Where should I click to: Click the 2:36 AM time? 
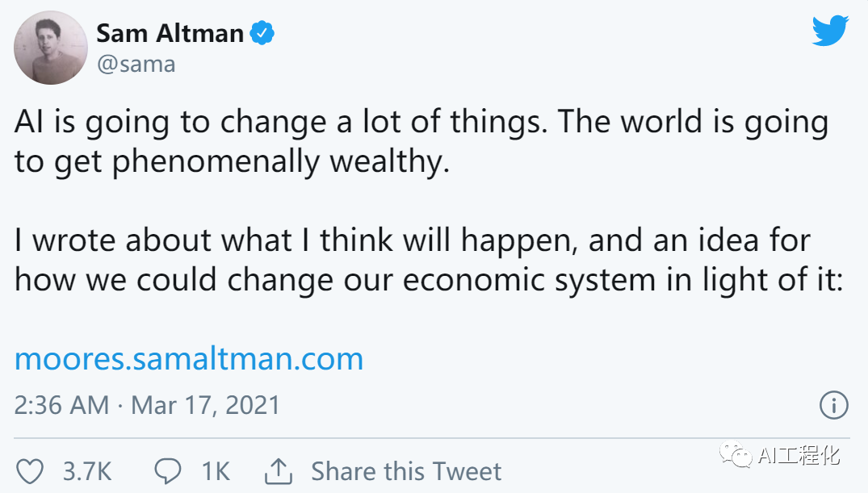[61, 404]
